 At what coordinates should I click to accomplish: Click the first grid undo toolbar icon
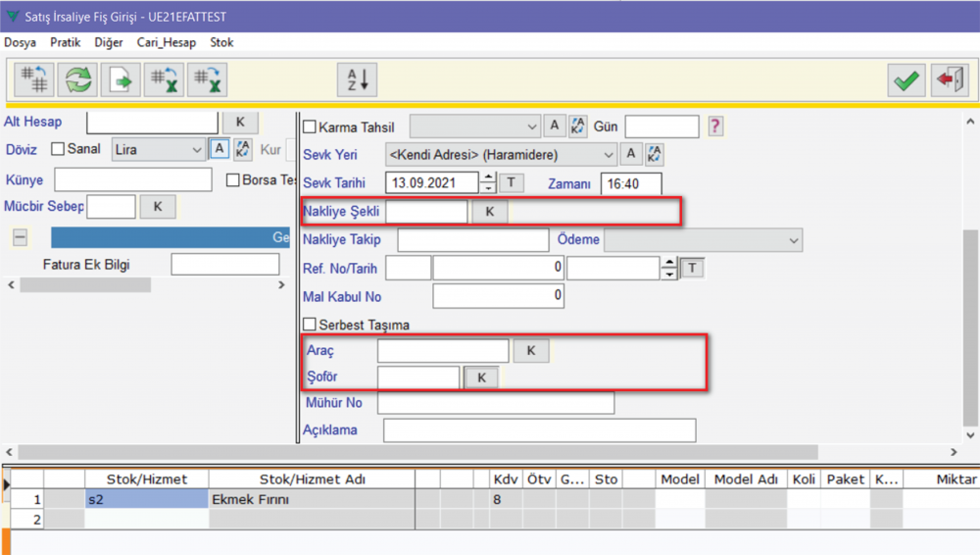(x=34, y=80)
